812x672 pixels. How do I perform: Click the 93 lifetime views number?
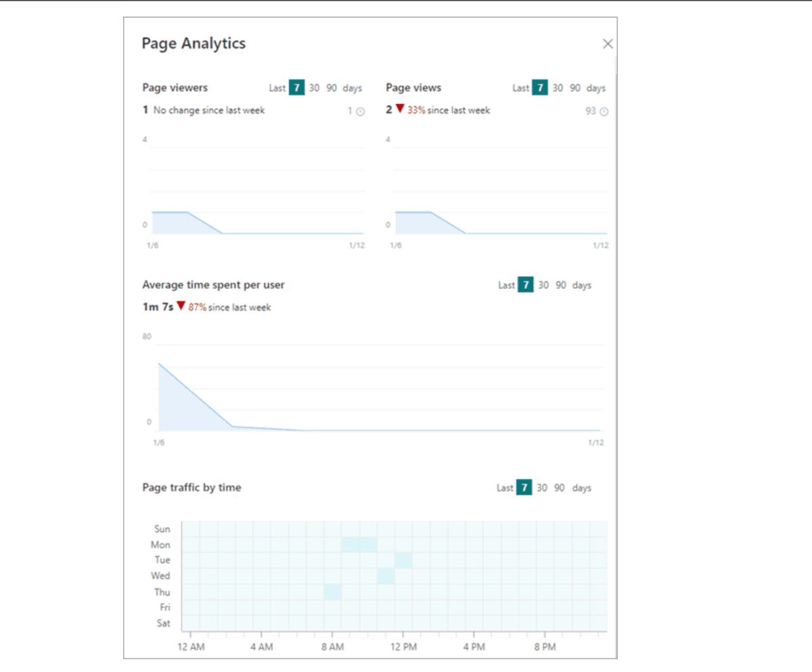591,111
